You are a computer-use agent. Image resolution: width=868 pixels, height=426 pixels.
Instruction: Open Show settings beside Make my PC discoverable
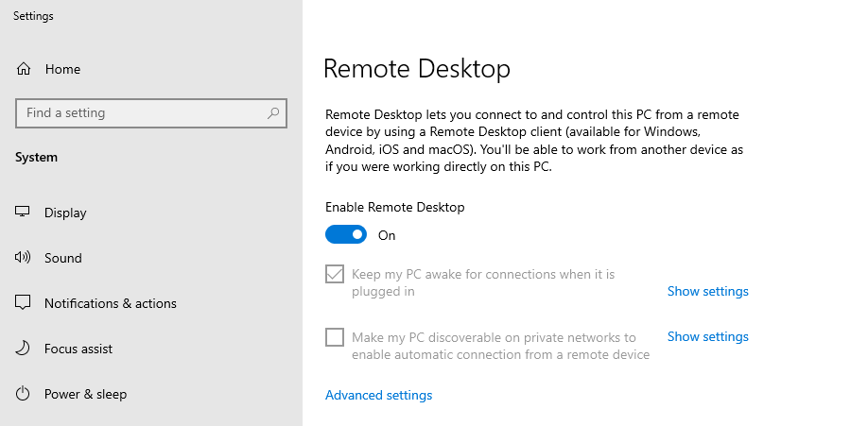tap(707, 336)
